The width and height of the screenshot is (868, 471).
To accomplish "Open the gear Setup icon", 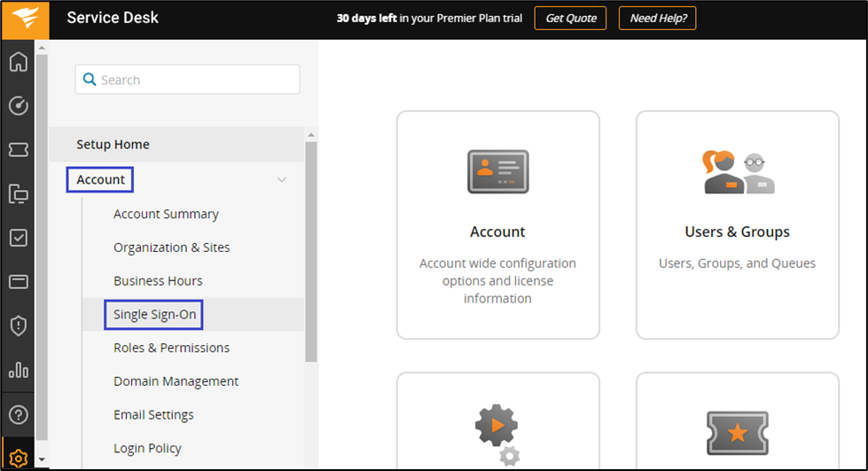I will [x=18, y=458].
